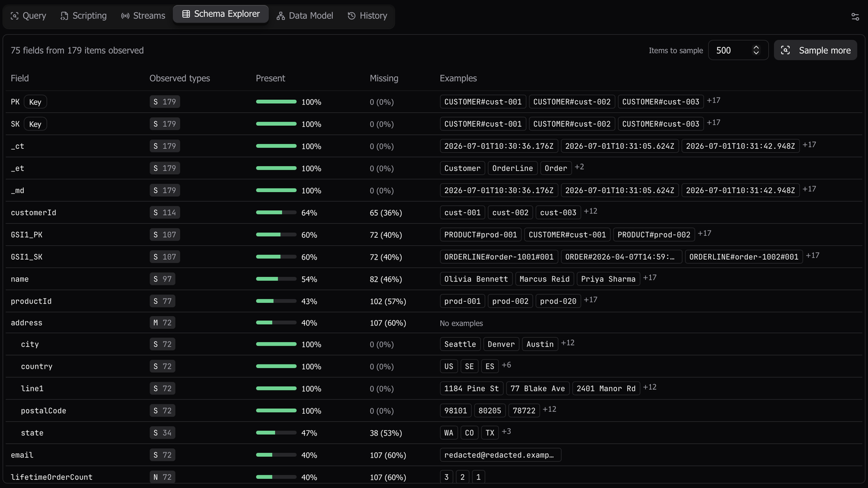Open the settings sliders icon
The height and width of the screenshot is (488, 868).
pos(855,17)
